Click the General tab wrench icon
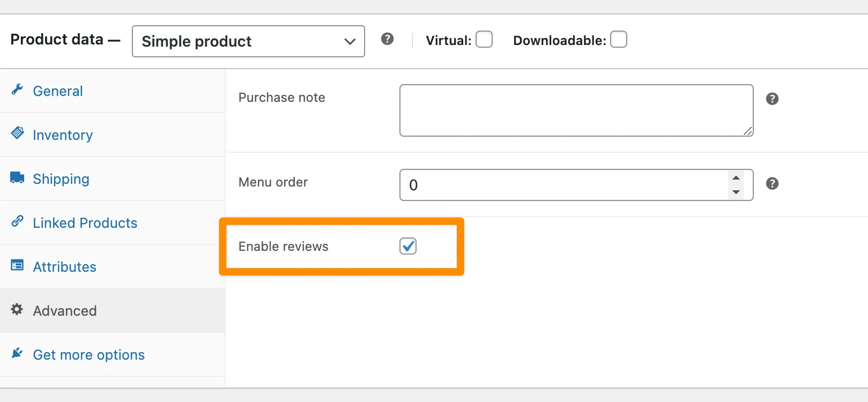This screenshot has width=868, height=402. (17, 90)
